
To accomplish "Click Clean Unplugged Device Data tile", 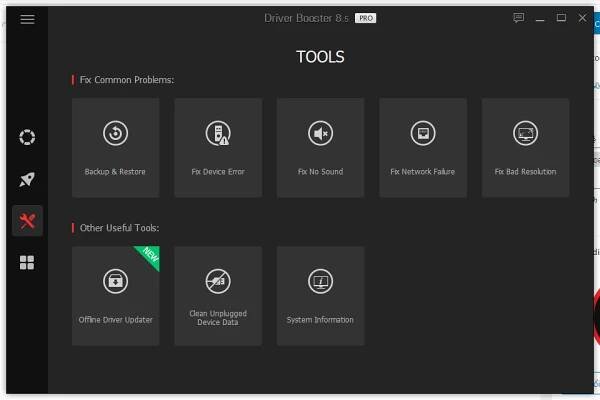I will point(218,295).
